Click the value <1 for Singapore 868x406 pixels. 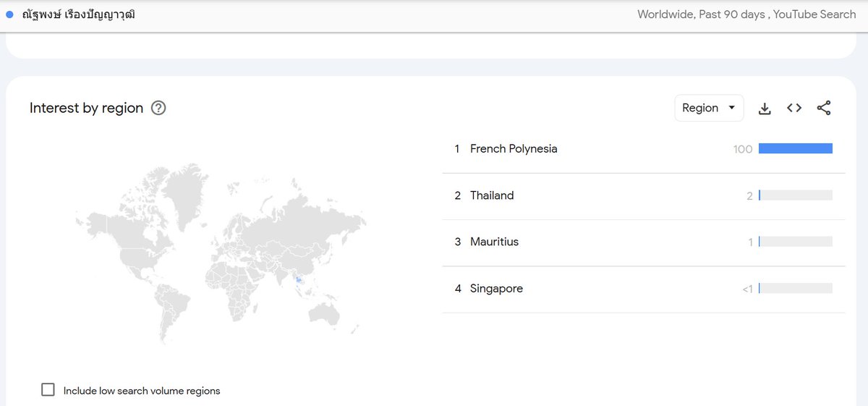coord(747,289)
